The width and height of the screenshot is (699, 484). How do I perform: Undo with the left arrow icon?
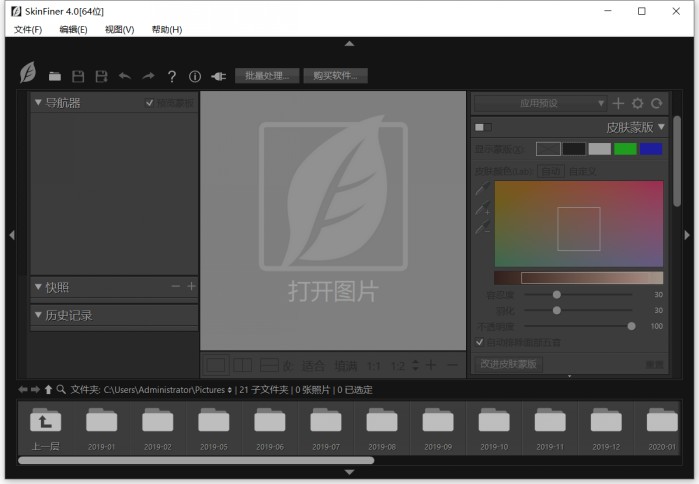[x=125, y=76]
